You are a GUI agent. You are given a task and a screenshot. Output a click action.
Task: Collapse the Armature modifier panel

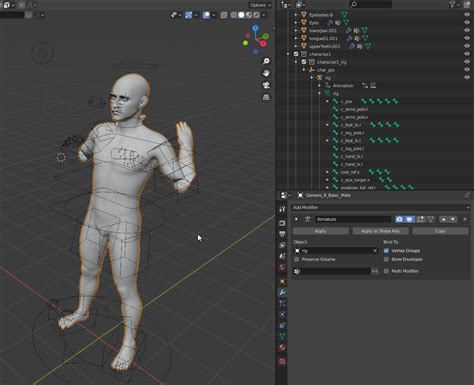click(x=296, y=219)
